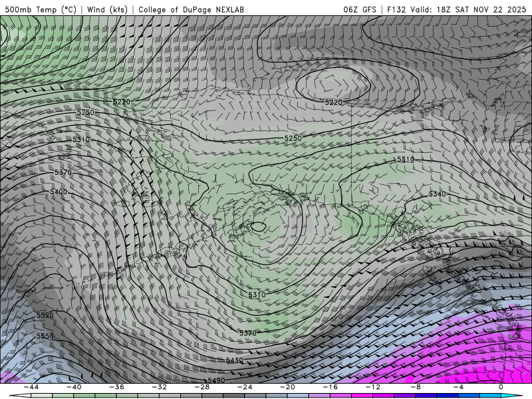Click the "Wind (kts)" header label

click(107, 9)
